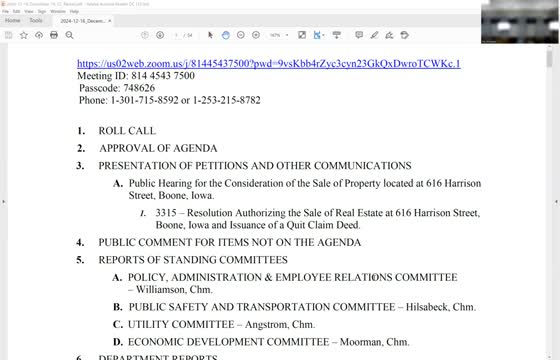Click the sign document icon
The image size is (560, 360).
pyautogui.click(x=389, y=35)
